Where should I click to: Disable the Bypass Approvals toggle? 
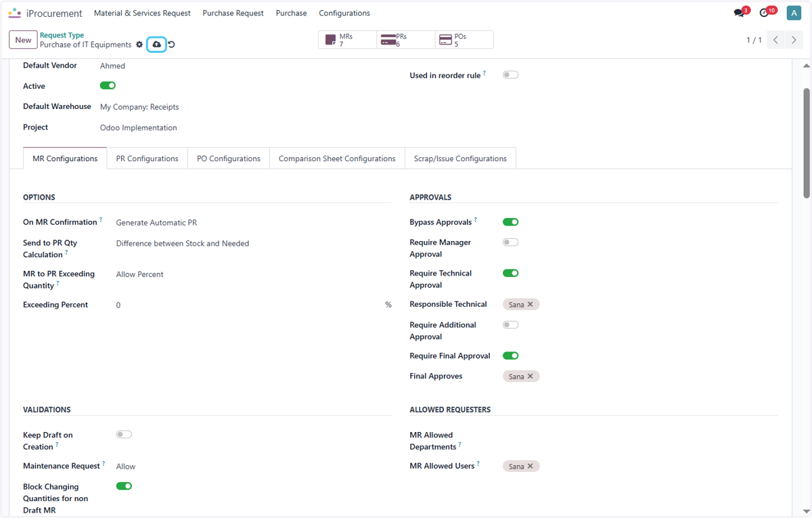click(x=510, y=222)
